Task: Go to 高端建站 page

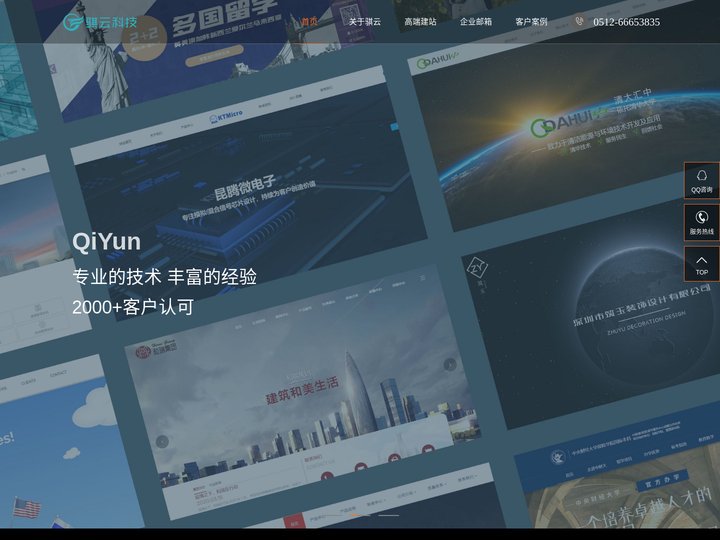Action: tap(420, 22)
